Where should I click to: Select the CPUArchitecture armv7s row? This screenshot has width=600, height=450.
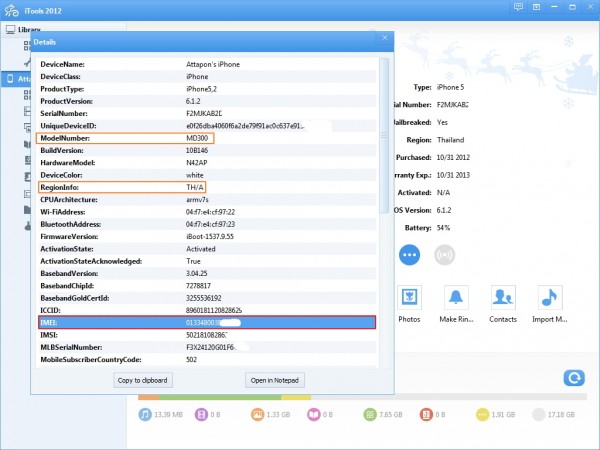[x=207, y=199]
